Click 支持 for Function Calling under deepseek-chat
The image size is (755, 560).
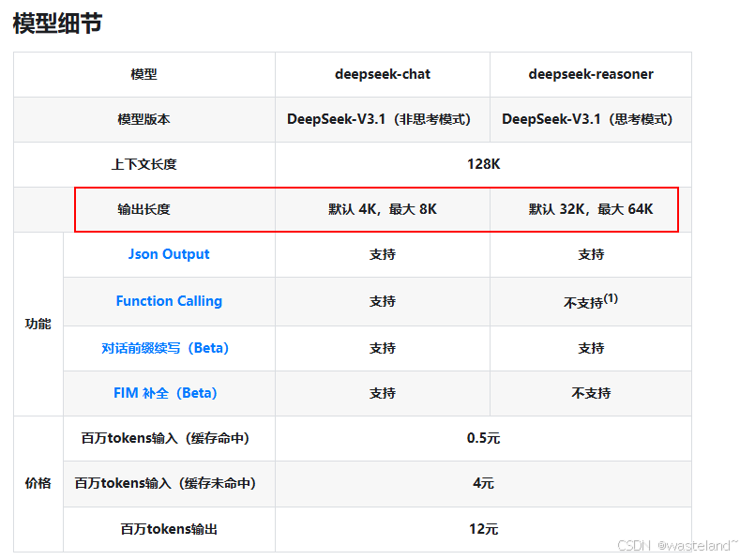(x=383, y=301)
